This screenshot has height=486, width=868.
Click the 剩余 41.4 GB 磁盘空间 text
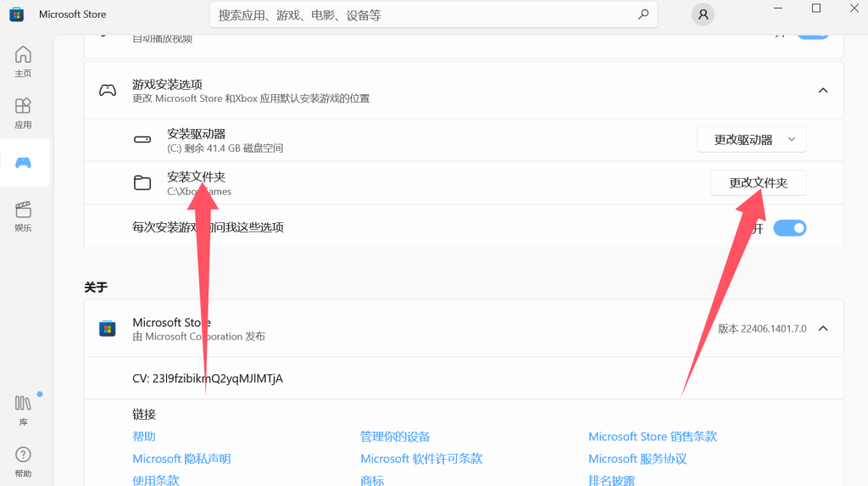(234, 148)
